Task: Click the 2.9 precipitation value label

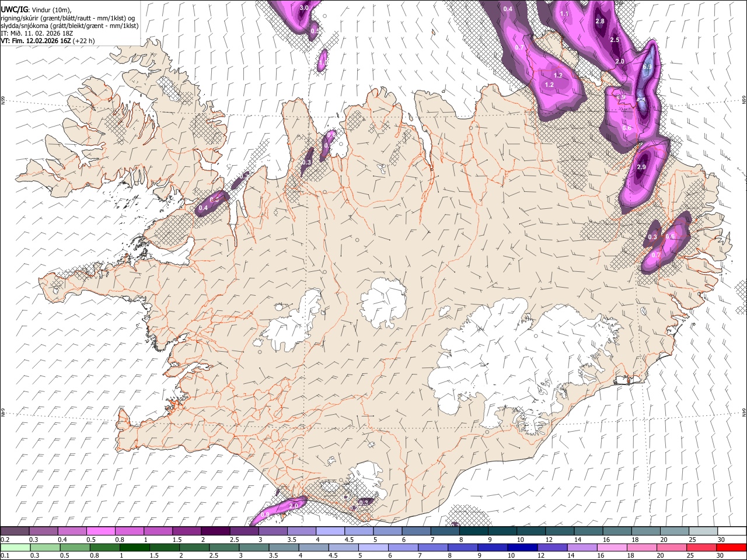Action: tap(641, 167)
